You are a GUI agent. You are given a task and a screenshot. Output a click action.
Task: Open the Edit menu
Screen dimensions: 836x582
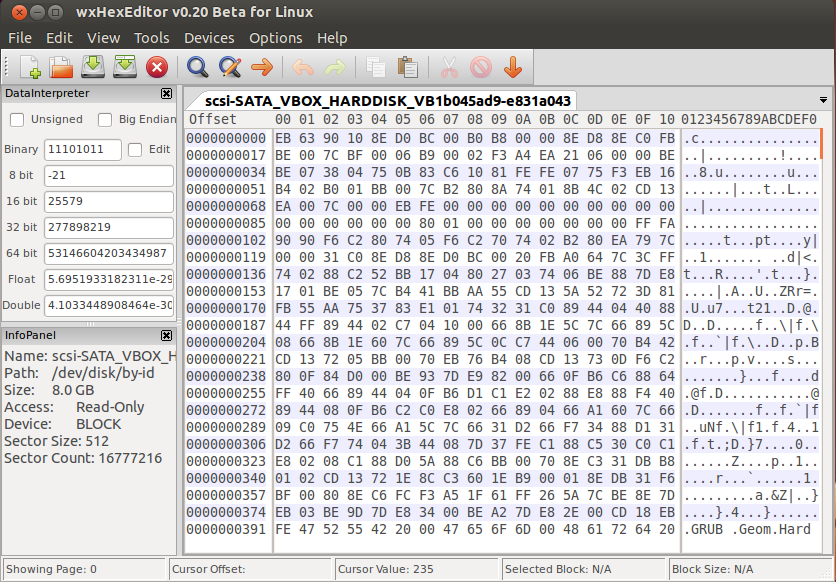59,38
